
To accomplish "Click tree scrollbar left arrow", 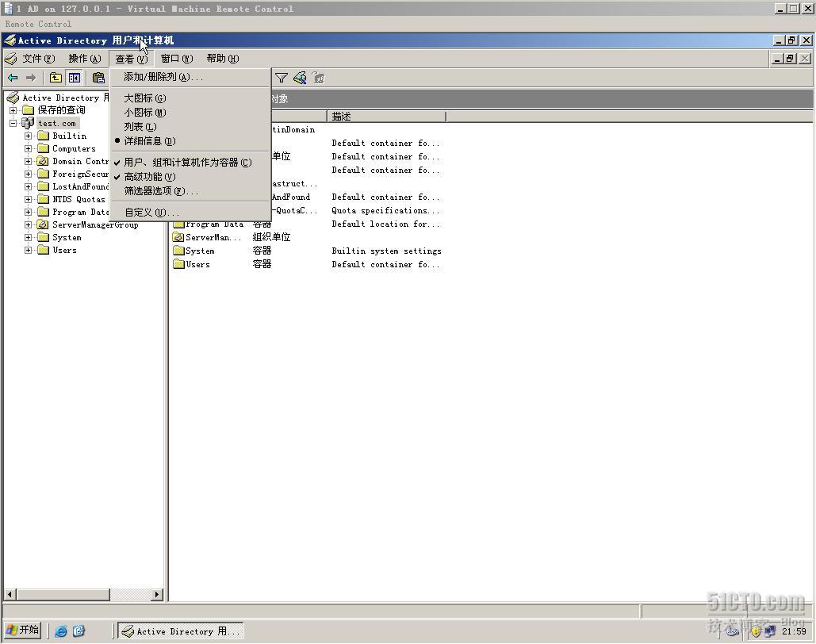I will click(10, 594).
